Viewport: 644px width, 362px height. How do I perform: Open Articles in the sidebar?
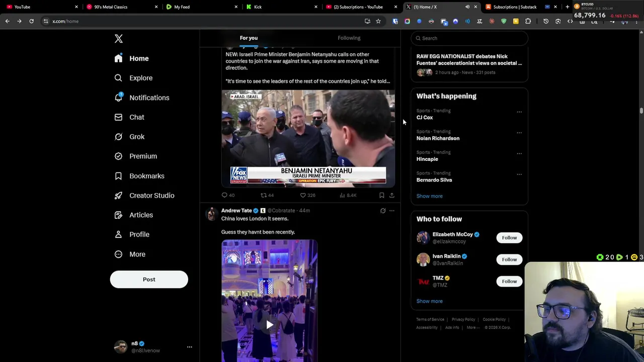(x=134, y=215)
